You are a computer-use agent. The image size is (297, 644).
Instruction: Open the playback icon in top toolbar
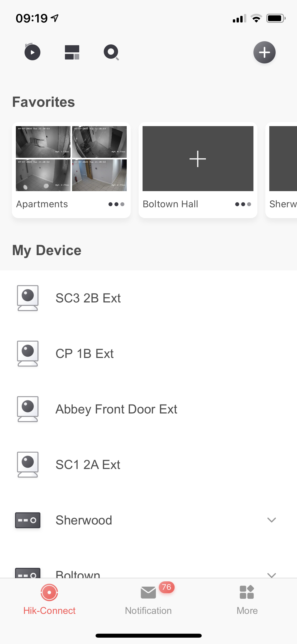[32, 52]
